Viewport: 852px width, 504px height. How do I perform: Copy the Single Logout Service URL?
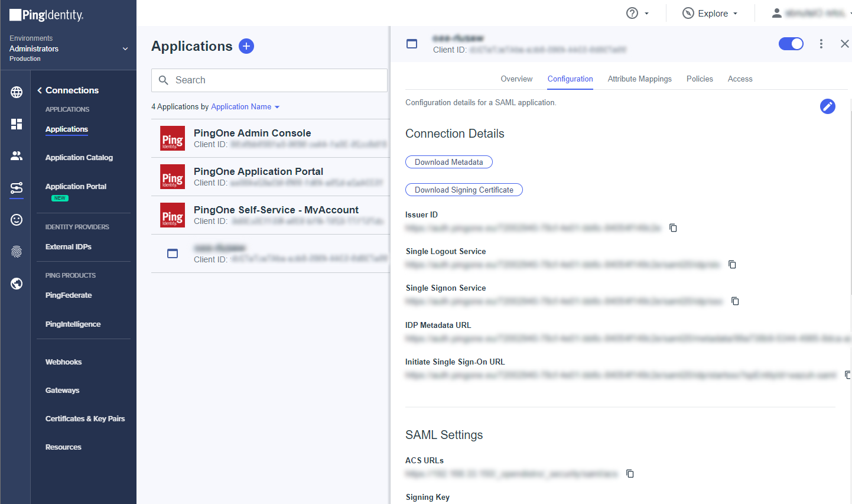732,265
